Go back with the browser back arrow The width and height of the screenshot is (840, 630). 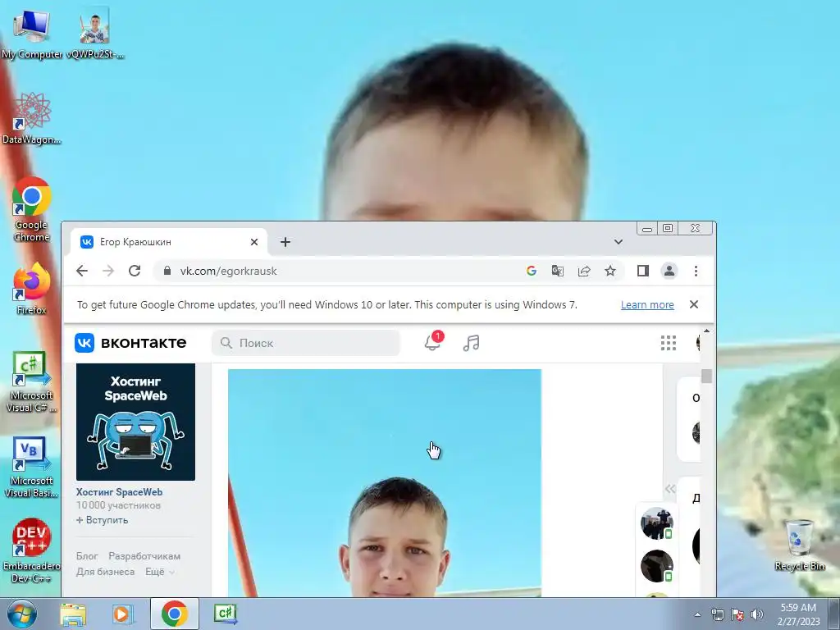coord(82,271)
